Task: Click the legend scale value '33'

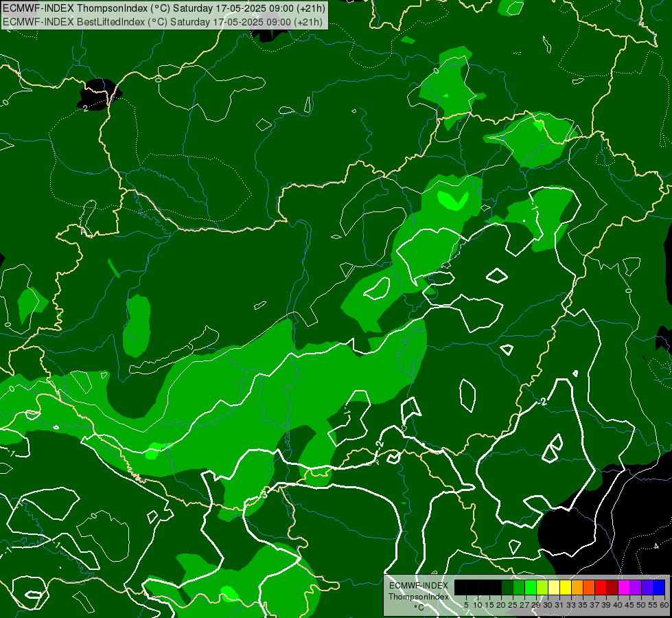Action: [571, 605]
